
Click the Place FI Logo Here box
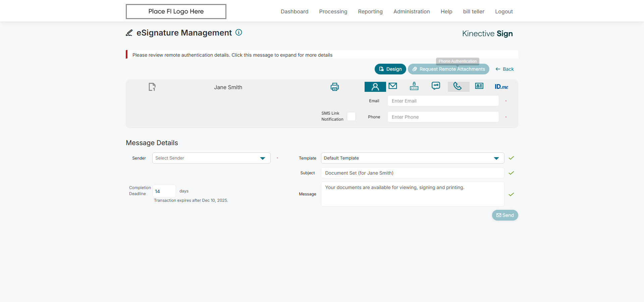(176, 11)
